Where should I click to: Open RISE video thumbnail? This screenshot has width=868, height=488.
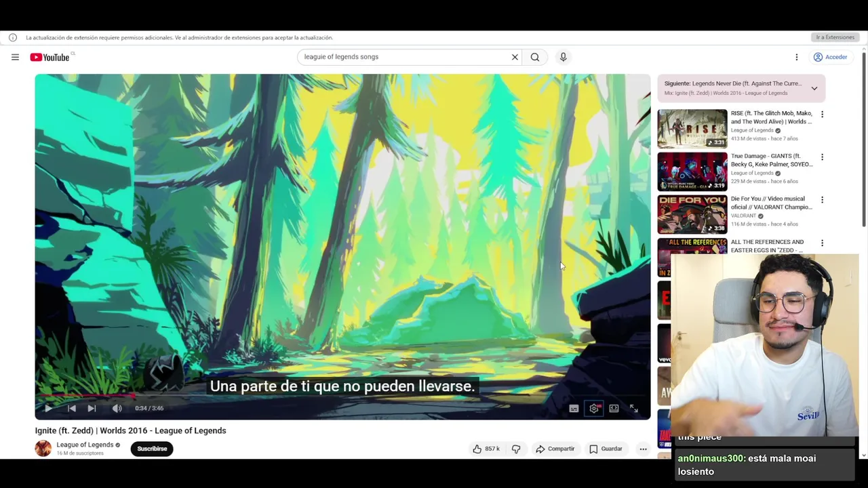click(x=692, y=128)
